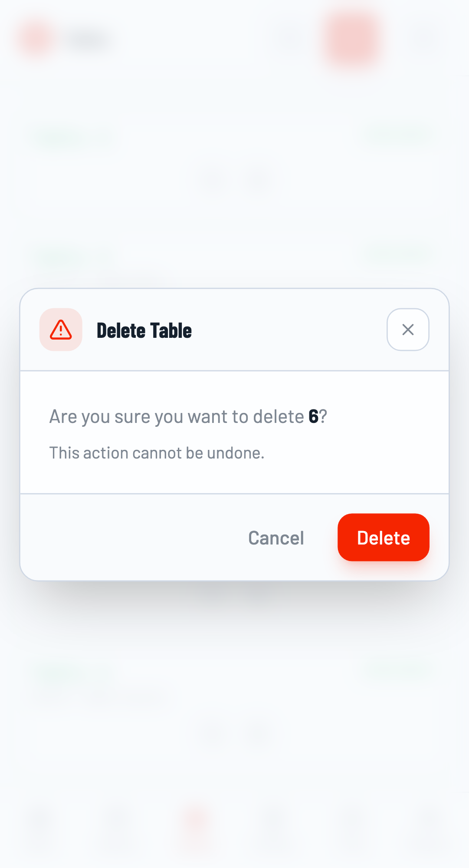
Task: Tap the warning triangle icon in the dialog header
Action: [x=60, y=330]
